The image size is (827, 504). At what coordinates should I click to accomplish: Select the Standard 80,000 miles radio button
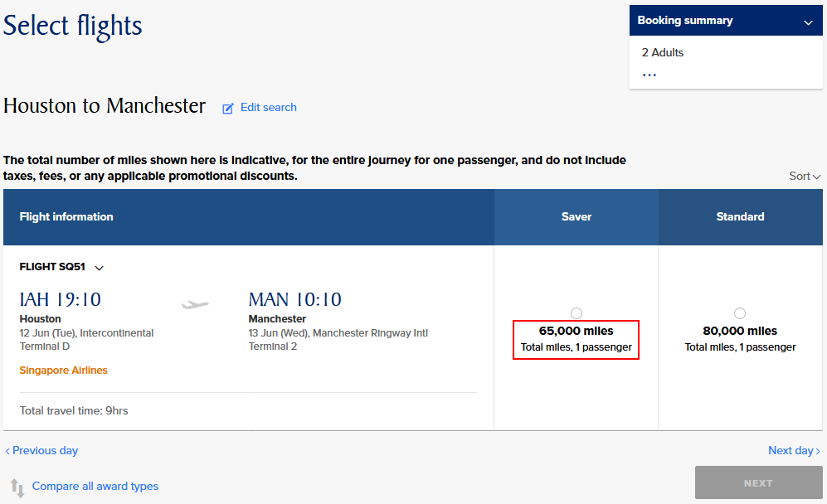(x=740, y=313)
